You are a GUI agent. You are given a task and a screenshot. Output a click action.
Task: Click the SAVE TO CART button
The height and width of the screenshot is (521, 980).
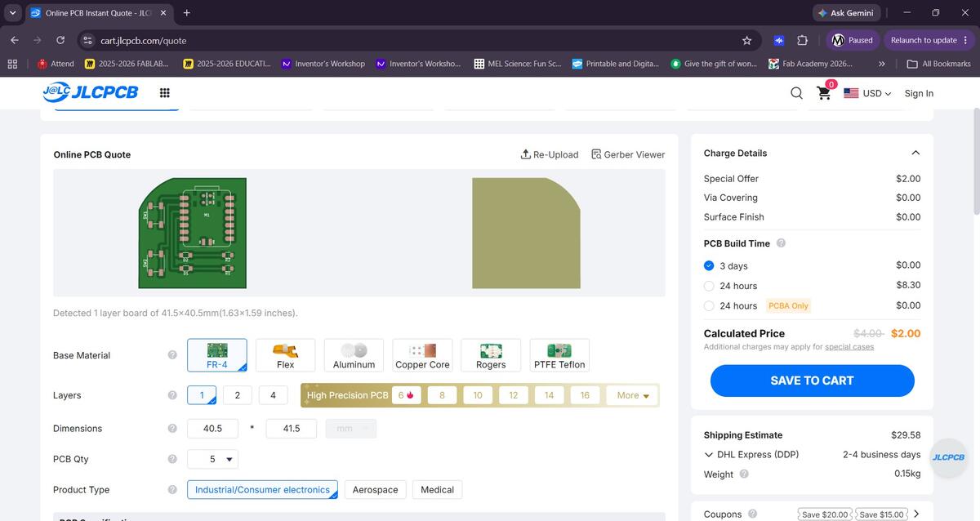(x=812, y=381)
